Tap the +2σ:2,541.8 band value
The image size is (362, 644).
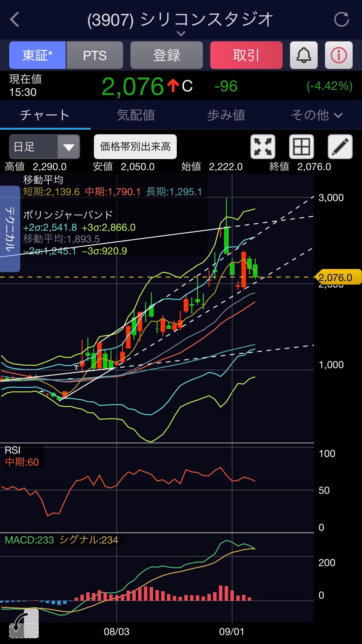click(x=50, y=227)
